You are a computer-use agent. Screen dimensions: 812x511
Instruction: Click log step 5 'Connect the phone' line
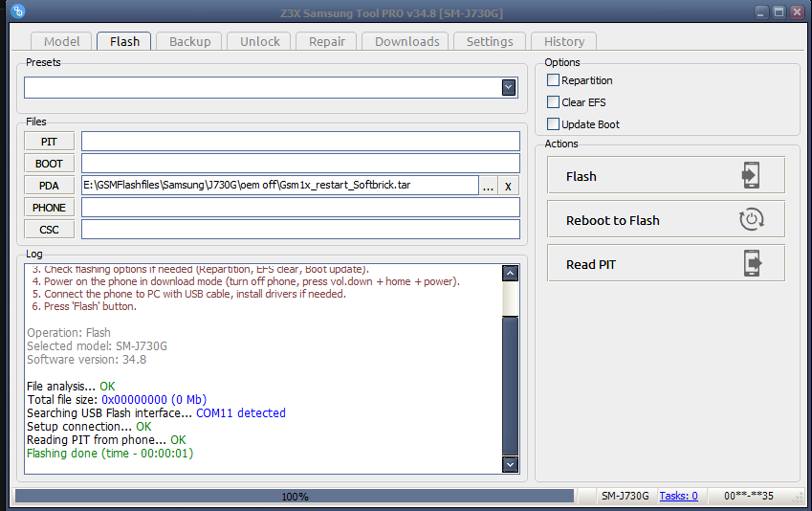click(x=188, y=294)
